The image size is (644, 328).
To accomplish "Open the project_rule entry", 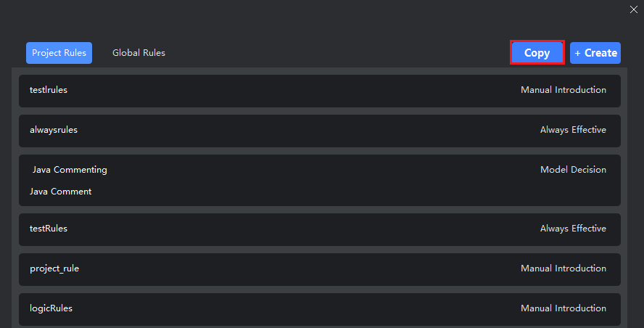I will [319, 269].
